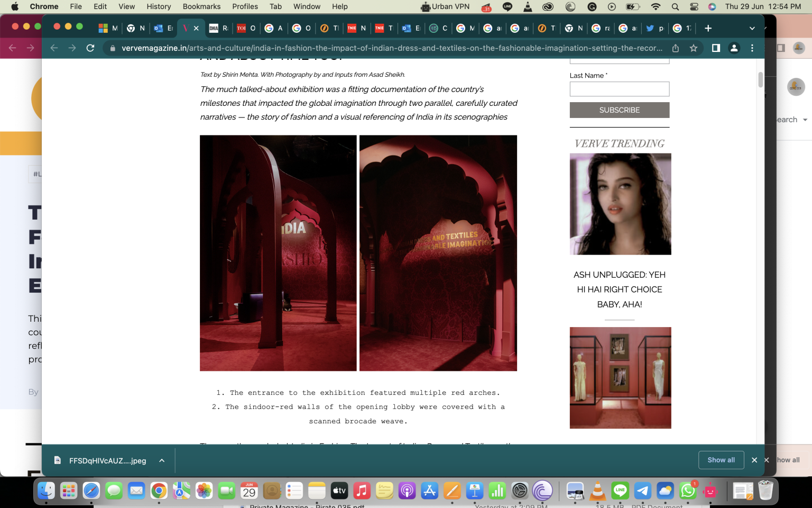Click the page vertical scrollbar thumb
Screen dimensions: 812x508
point(760,80)
